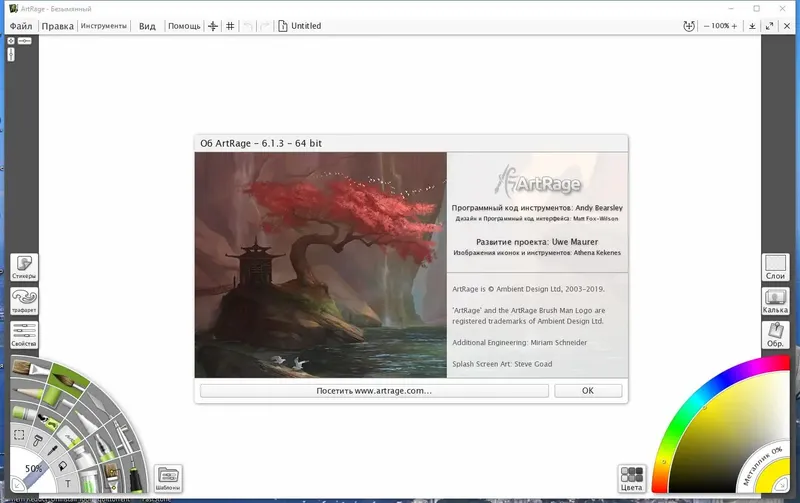Click the 100% zoom value
Screen dimensions: 800x503
720,26
